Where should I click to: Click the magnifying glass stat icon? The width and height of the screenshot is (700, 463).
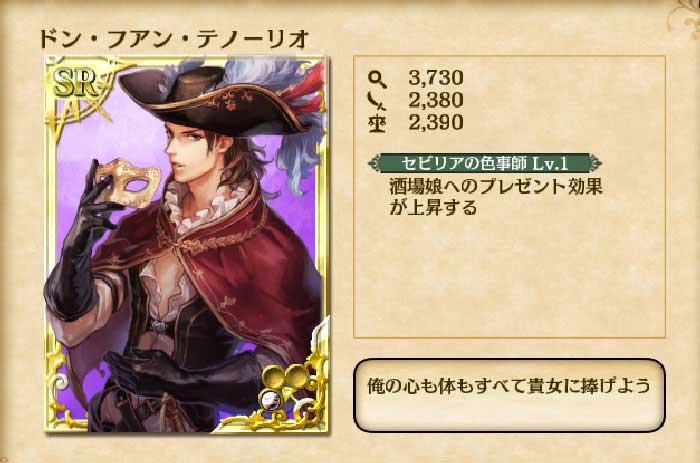pos(377,80)
